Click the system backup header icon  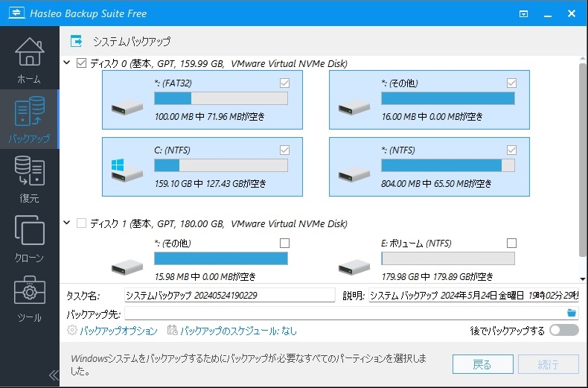[x=76, y=41]
